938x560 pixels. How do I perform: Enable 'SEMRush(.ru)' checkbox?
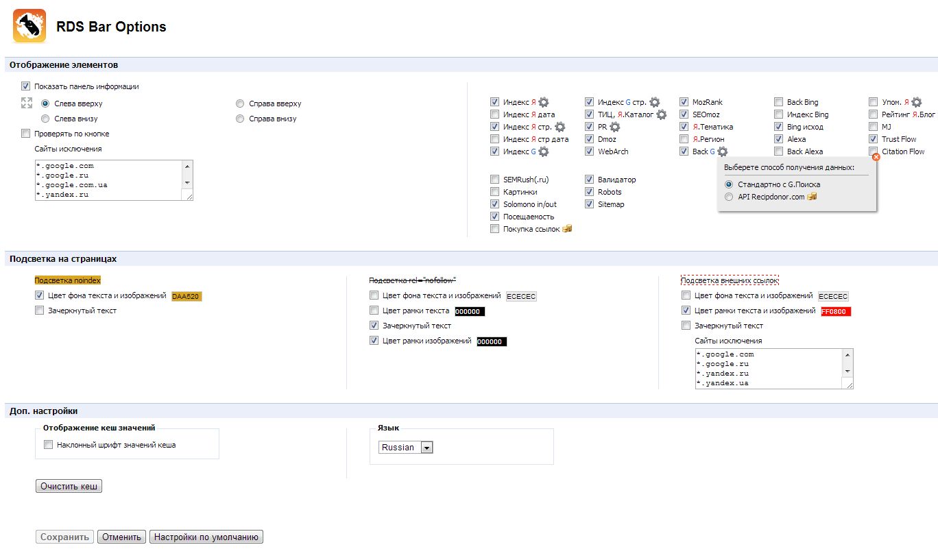(494, 180)
